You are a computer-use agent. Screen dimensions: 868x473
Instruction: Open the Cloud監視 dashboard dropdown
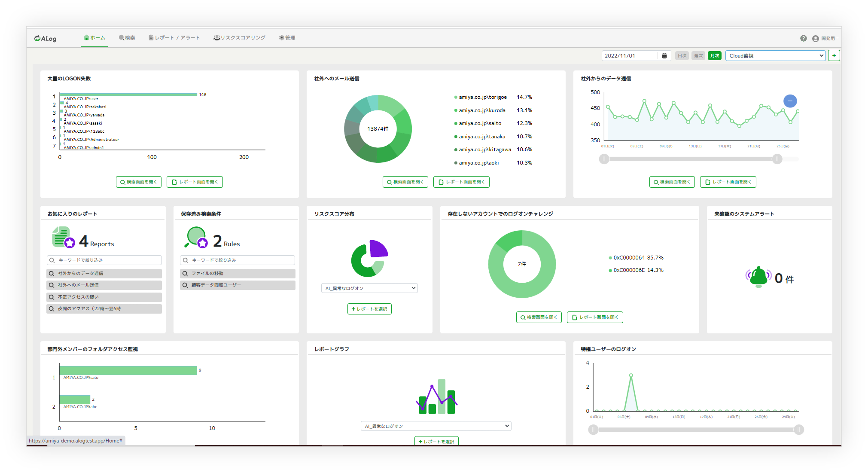[x=775, y=55]
